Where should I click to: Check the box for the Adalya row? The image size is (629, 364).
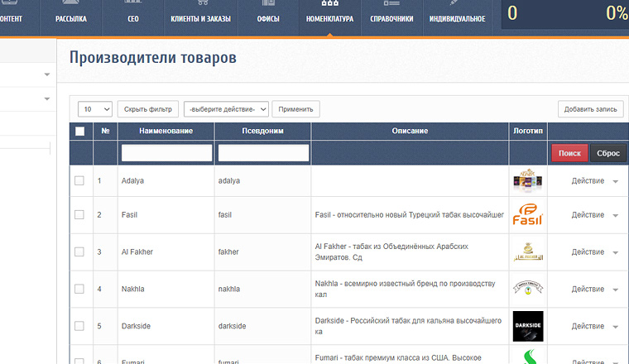[79, 180]
